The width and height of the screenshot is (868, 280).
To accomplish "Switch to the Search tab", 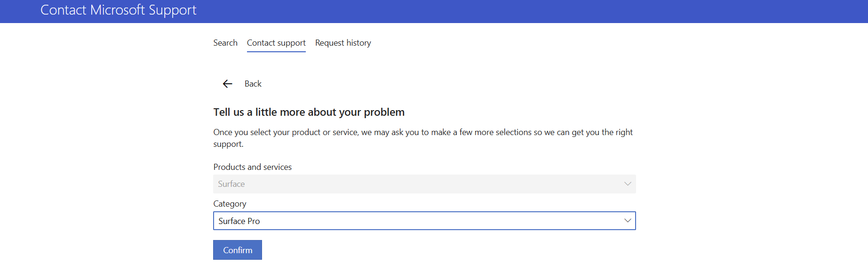I will (225, 43).
